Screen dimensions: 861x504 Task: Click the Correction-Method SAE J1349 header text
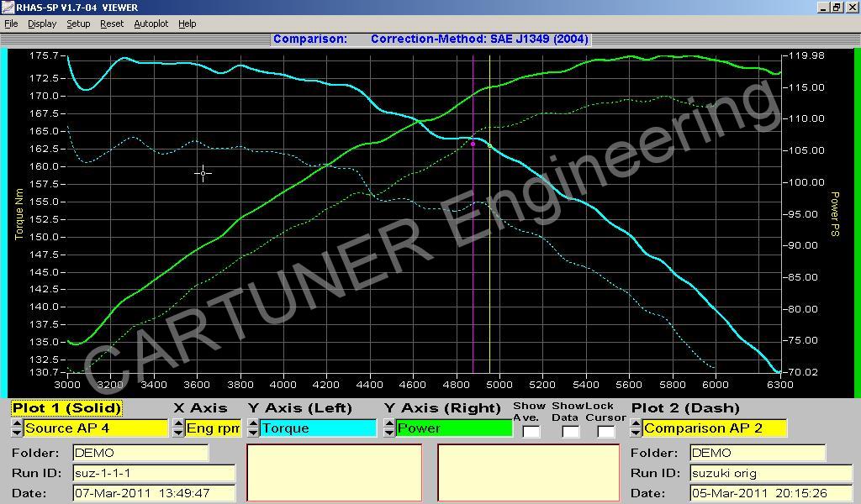[x=479, y=39]
